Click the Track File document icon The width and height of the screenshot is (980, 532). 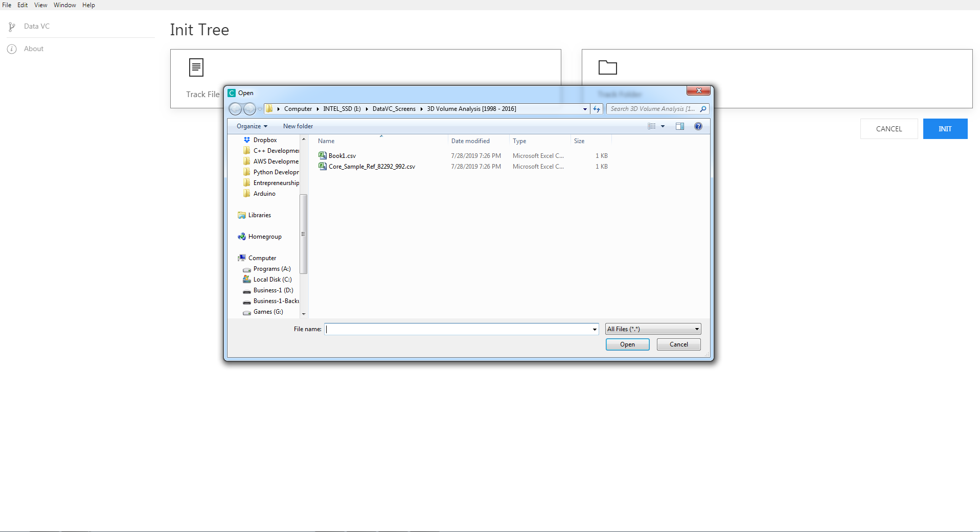click(x=196, y=67)
